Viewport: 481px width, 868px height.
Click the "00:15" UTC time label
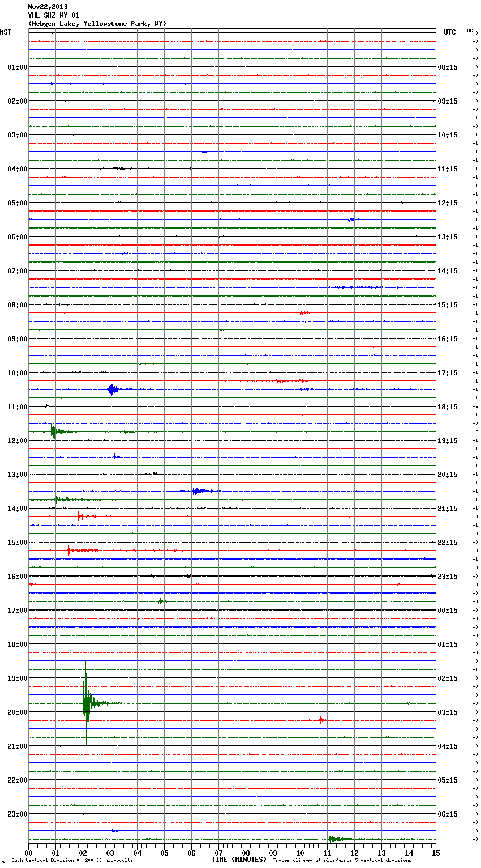coord(448,610)
